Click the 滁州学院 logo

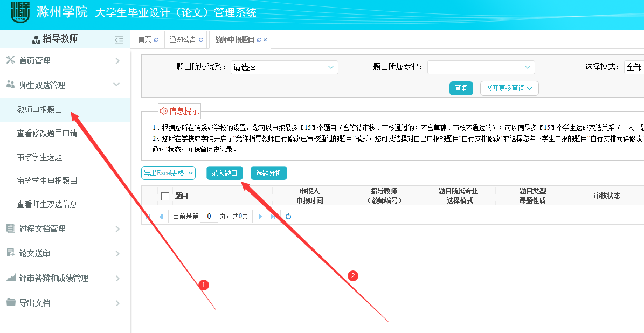pyautogui.click(x=20, y=13)
